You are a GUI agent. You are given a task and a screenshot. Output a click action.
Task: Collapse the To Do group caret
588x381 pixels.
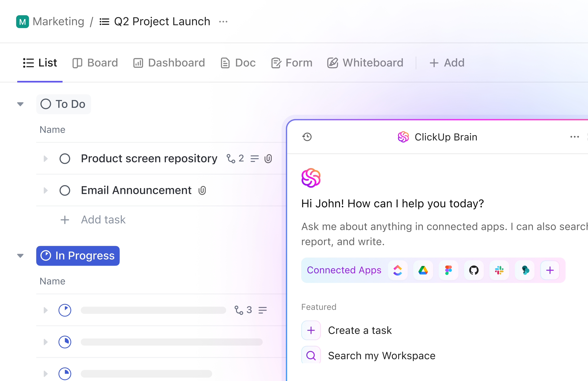[x=20, y=104]
